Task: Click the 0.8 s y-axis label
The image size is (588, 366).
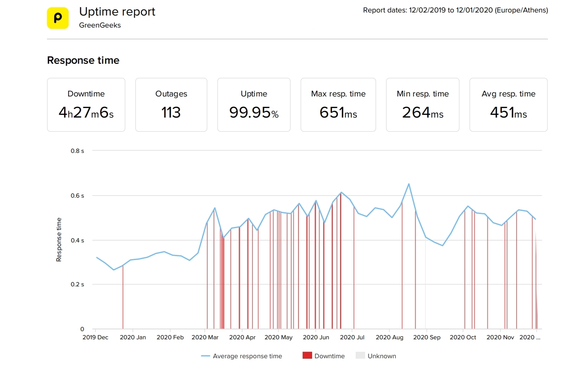Action: (x=77, y=151)
